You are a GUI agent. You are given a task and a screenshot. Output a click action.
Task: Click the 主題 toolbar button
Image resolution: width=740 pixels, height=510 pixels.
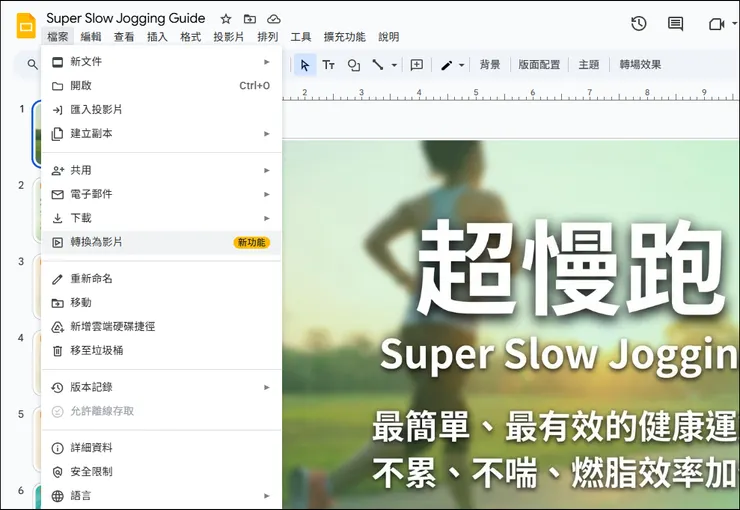coord(589,65)
